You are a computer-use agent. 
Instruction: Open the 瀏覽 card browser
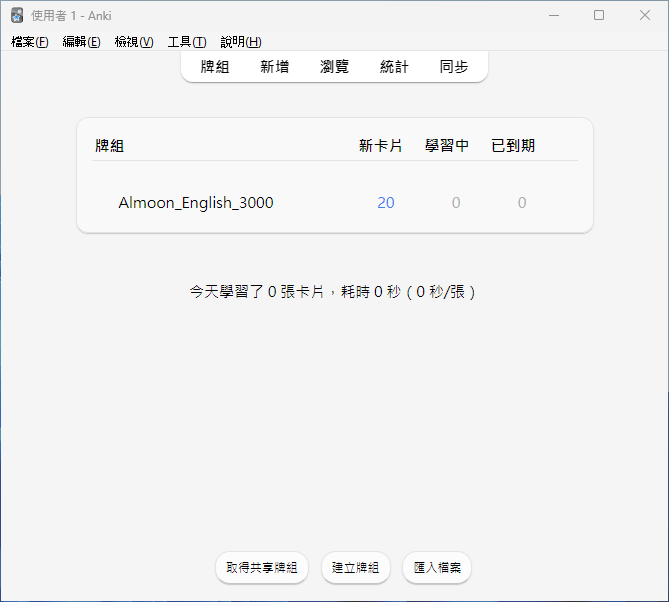pos(334,67)
